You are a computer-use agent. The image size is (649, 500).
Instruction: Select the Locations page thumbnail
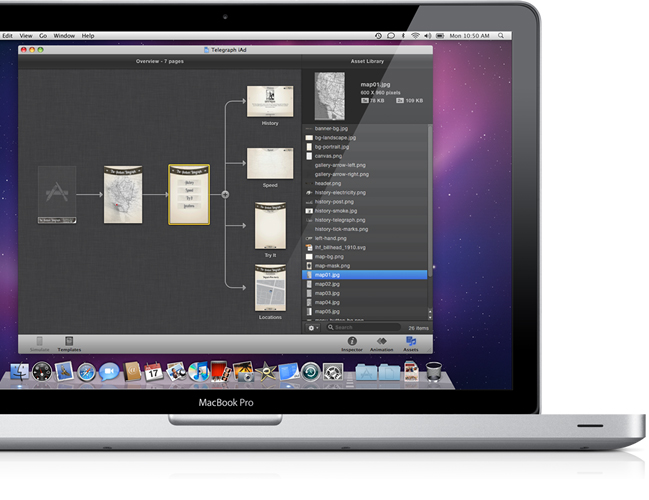click(270, 288)
